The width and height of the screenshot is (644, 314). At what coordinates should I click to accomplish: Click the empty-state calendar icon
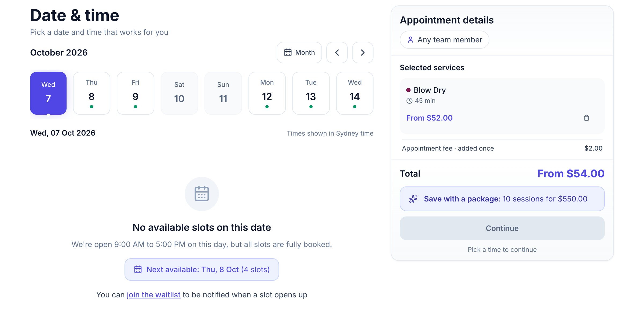[x=202, y=194]
